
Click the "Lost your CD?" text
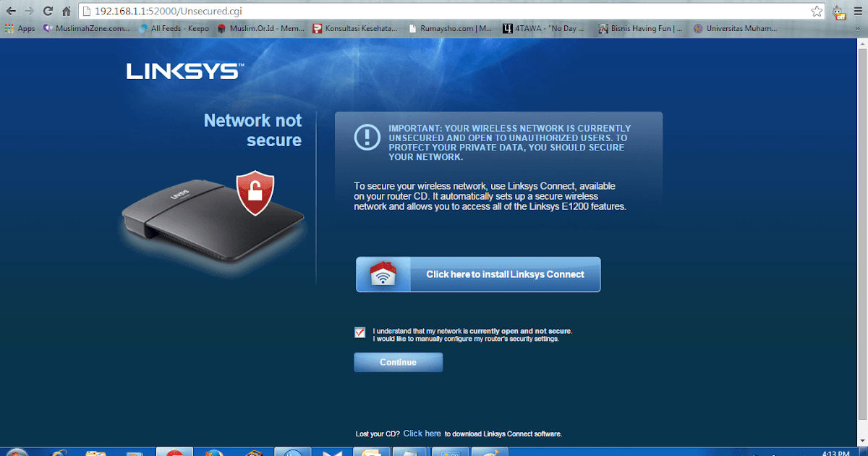click(x=378, y=434)
